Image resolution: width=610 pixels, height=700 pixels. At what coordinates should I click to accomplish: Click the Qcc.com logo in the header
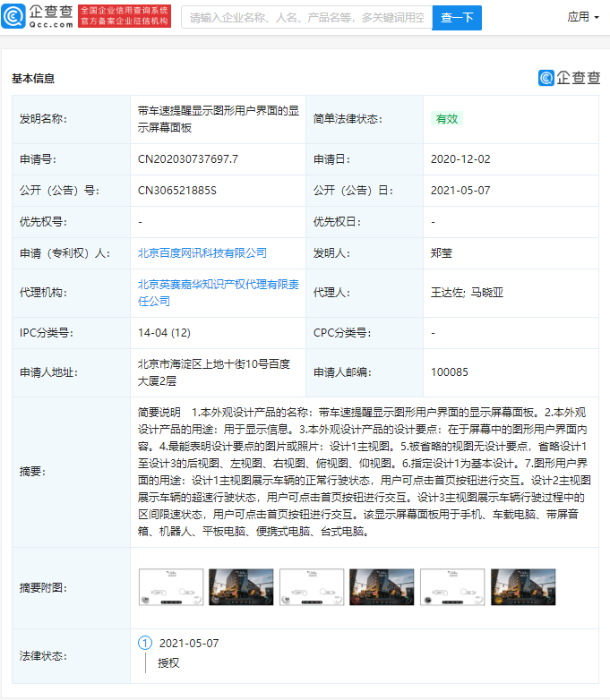[x=38, y=16]
